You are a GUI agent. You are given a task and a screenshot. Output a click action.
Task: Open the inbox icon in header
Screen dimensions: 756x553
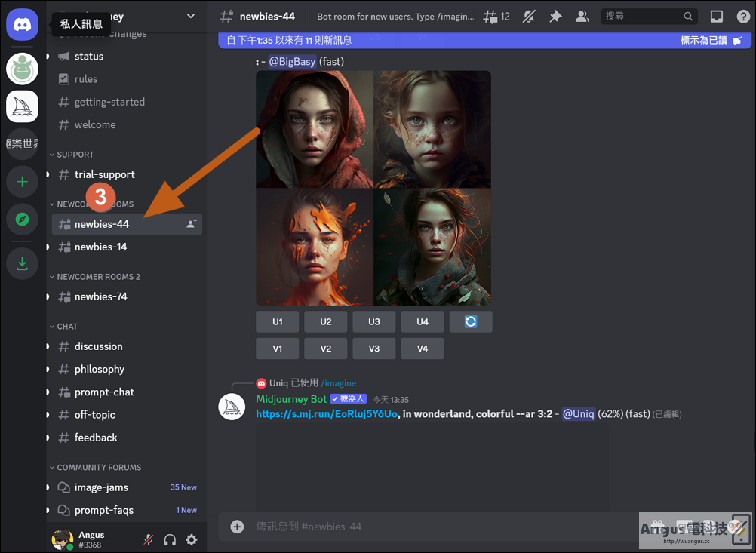(x=717, y=17)
